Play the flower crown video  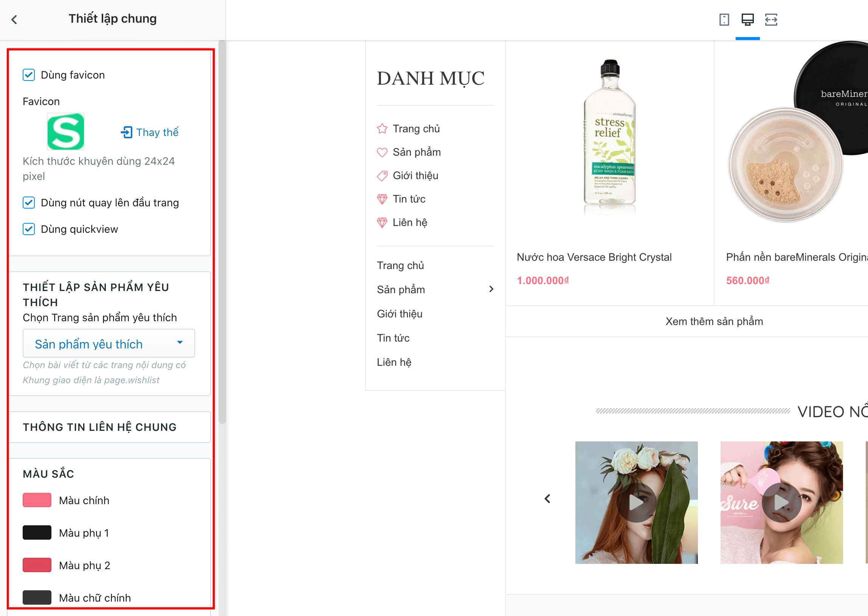pyautogui.click(x=636, y=503)
